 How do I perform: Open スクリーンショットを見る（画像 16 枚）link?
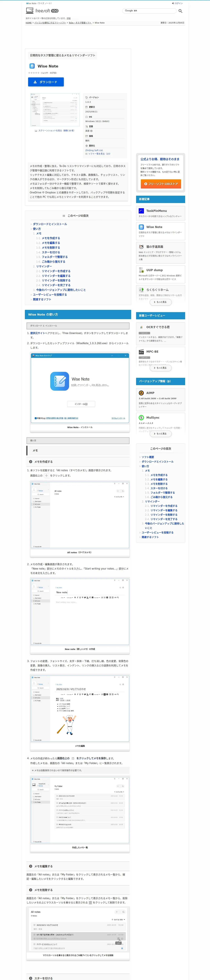[56, 131]
